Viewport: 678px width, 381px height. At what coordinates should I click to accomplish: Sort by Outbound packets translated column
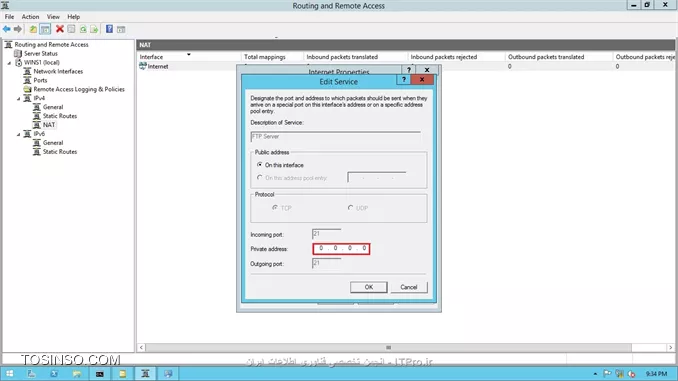tap(559, 57)
